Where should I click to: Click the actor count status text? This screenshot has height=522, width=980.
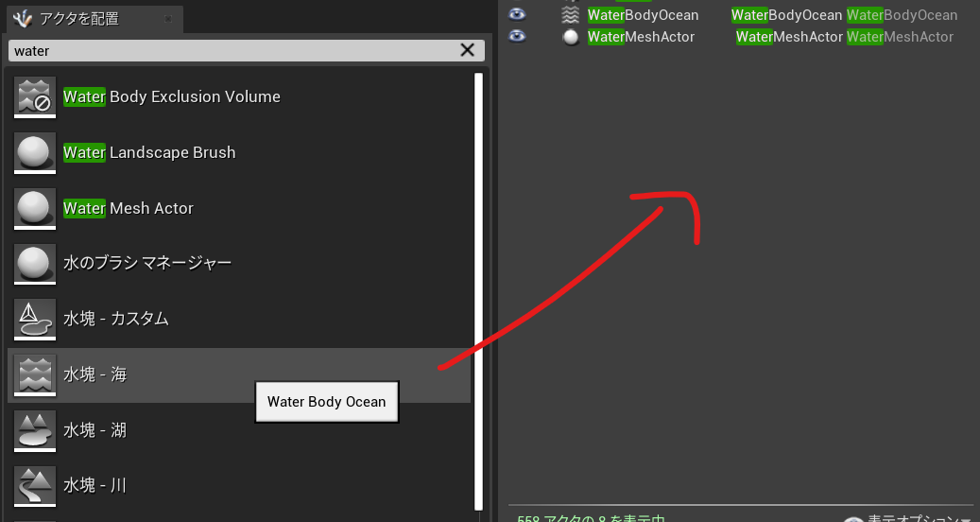coord(592,519)
